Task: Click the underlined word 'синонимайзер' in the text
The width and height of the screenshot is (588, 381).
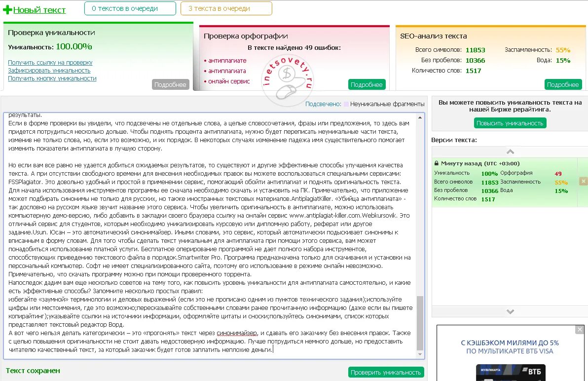Action: 237,333
